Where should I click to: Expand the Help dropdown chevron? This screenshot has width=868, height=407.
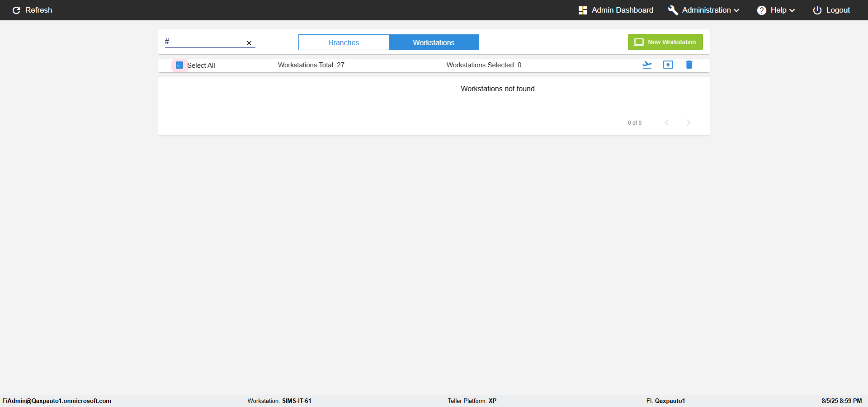(792, 10)
